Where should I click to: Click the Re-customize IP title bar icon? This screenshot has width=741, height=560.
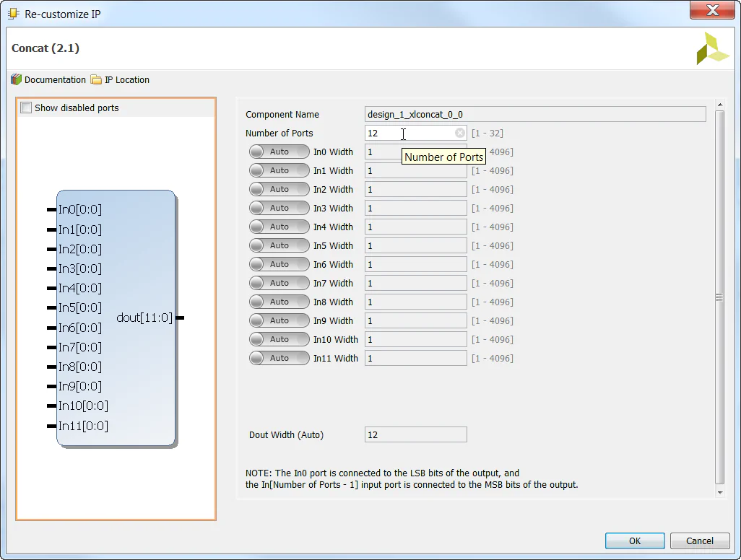[12, 13]
